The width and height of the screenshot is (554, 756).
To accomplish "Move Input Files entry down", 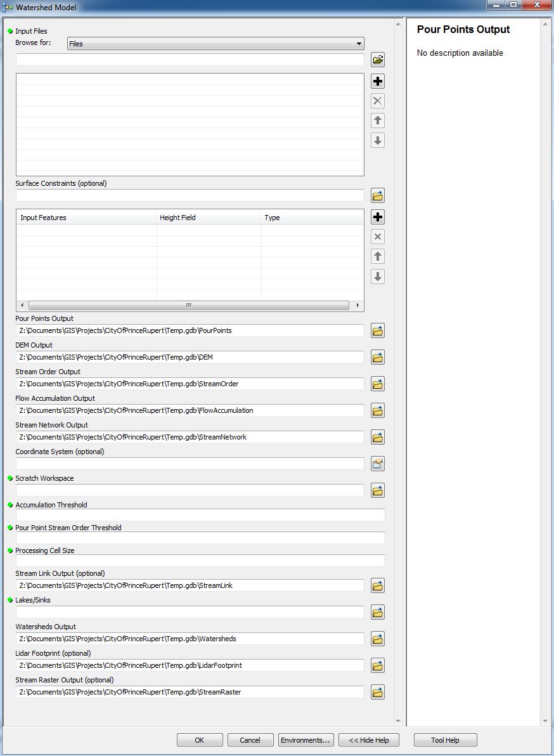I will tap(378, 141).
